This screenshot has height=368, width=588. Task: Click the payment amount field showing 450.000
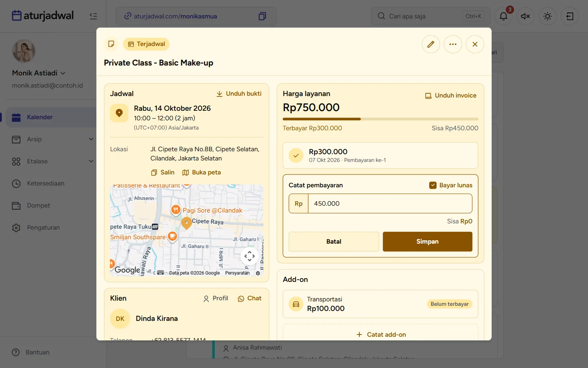390,204
